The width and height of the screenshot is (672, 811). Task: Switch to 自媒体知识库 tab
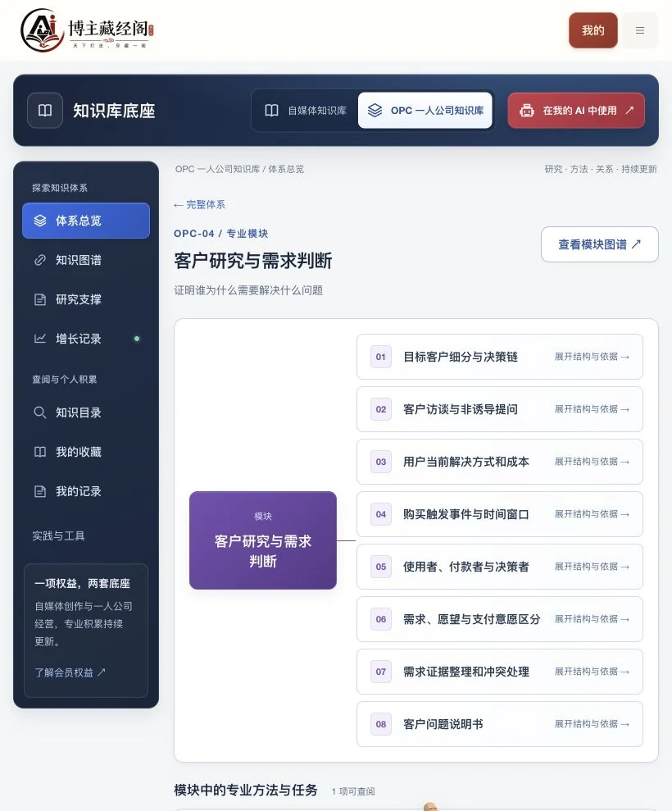point(305,110)
